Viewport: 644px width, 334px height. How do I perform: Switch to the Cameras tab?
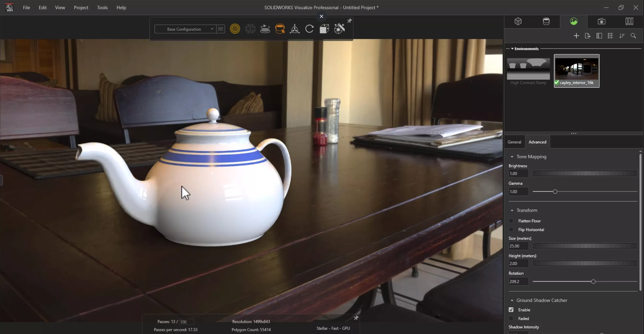click(x=601, y=21)
